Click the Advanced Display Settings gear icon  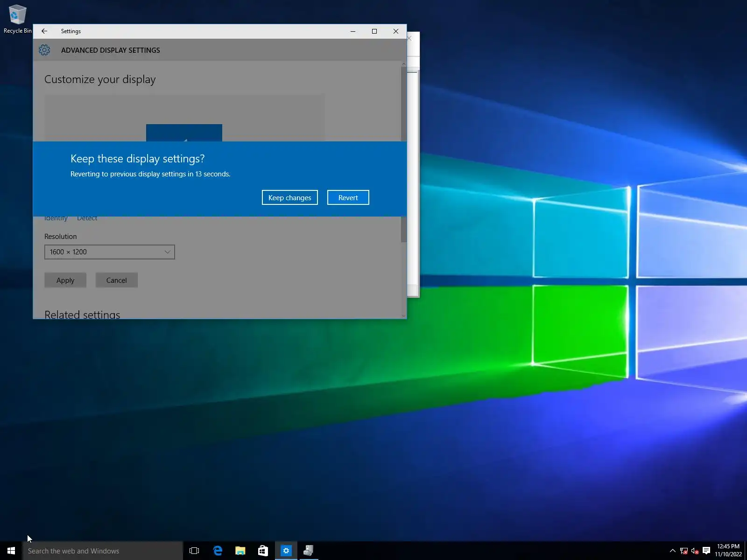(44, 50)
